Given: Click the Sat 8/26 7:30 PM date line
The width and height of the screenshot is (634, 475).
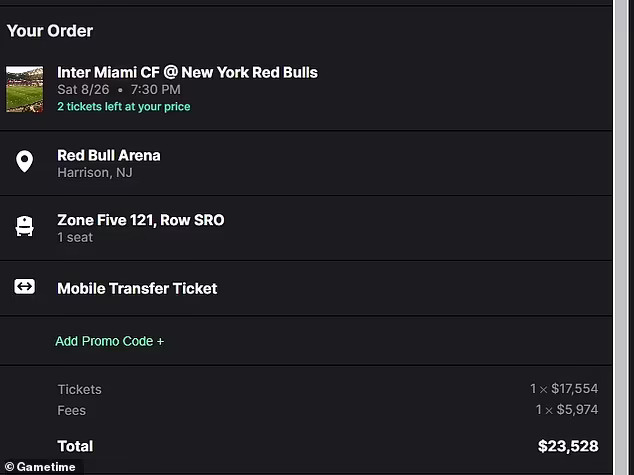Looking at the screenshot, I should coord(119,89).
